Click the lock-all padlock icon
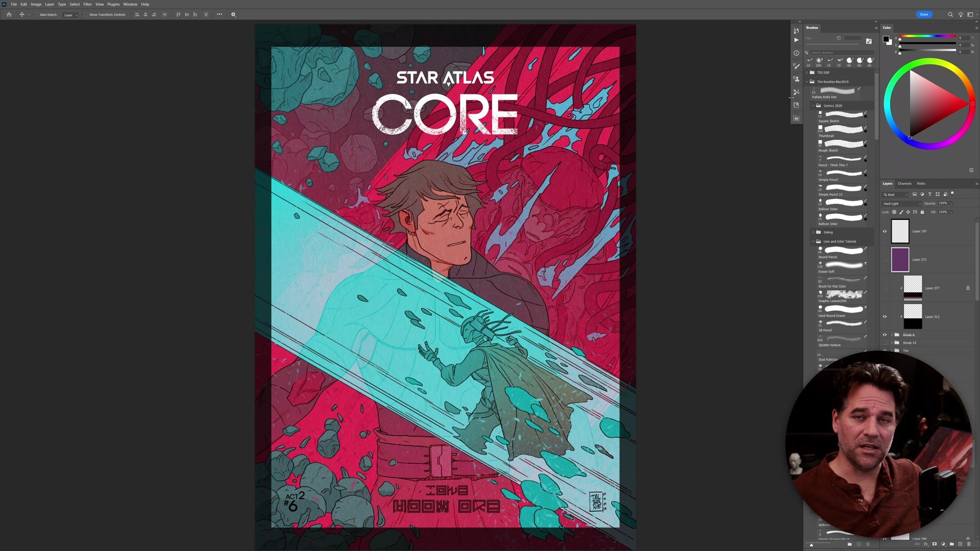 [922, 212]
